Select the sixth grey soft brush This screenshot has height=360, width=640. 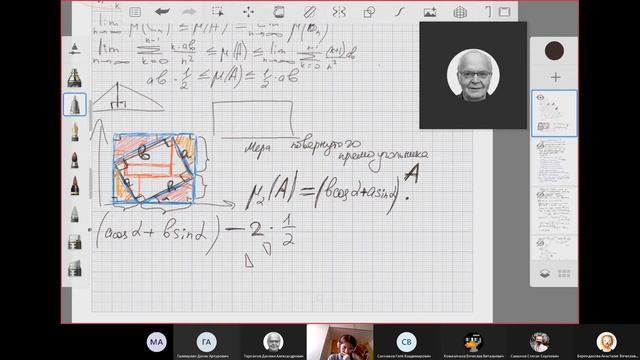pos(75,214)
